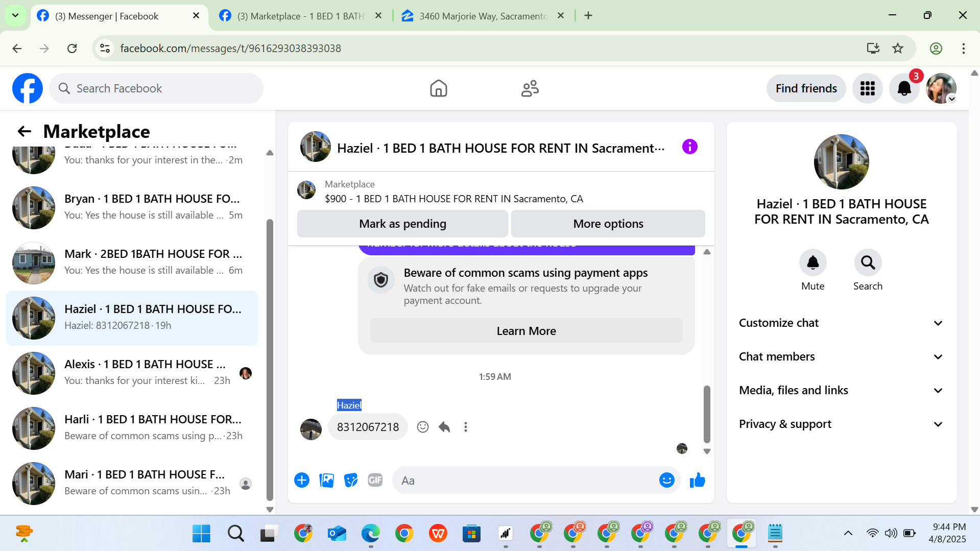Click the chat scrollbar down arrow
This screenshot has height=551, width=980.
[x=707, y=451]
